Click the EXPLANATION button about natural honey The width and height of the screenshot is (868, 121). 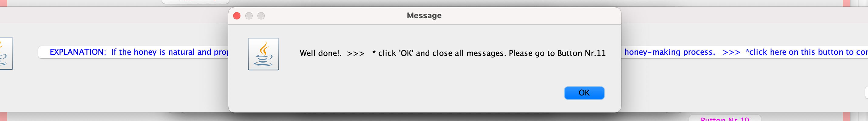(x=134, y=52)
